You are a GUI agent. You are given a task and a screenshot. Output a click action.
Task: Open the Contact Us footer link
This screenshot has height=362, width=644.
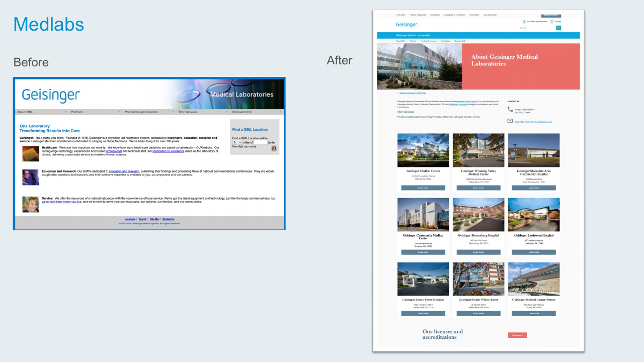click(168, 219)
